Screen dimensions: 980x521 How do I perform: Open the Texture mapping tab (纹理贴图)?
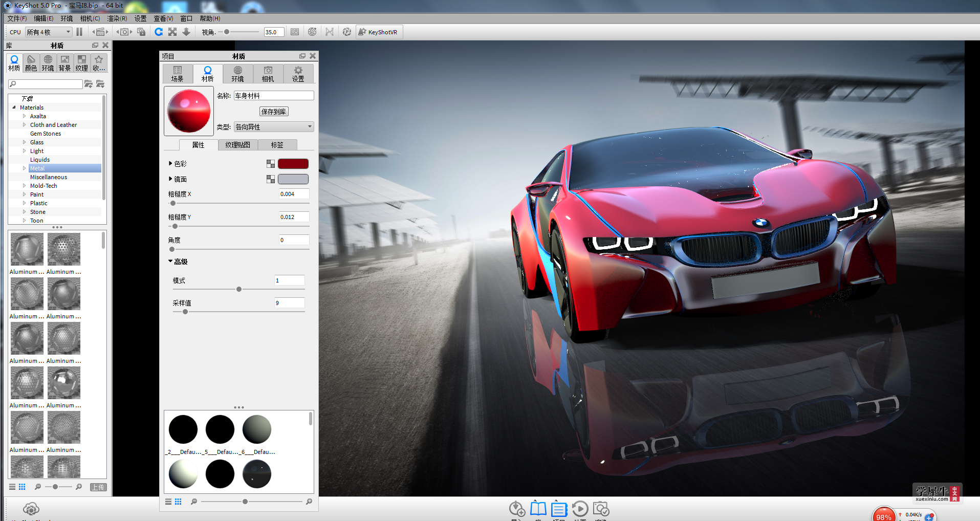[x=238, y=145]
